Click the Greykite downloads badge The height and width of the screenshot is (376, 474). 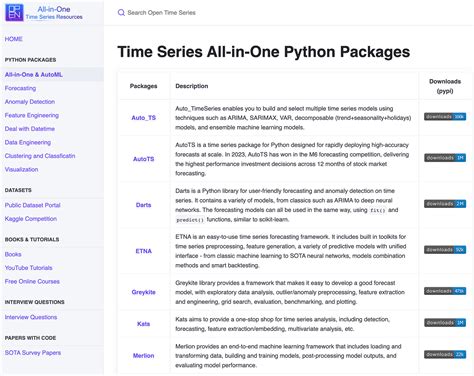(445, 291)
